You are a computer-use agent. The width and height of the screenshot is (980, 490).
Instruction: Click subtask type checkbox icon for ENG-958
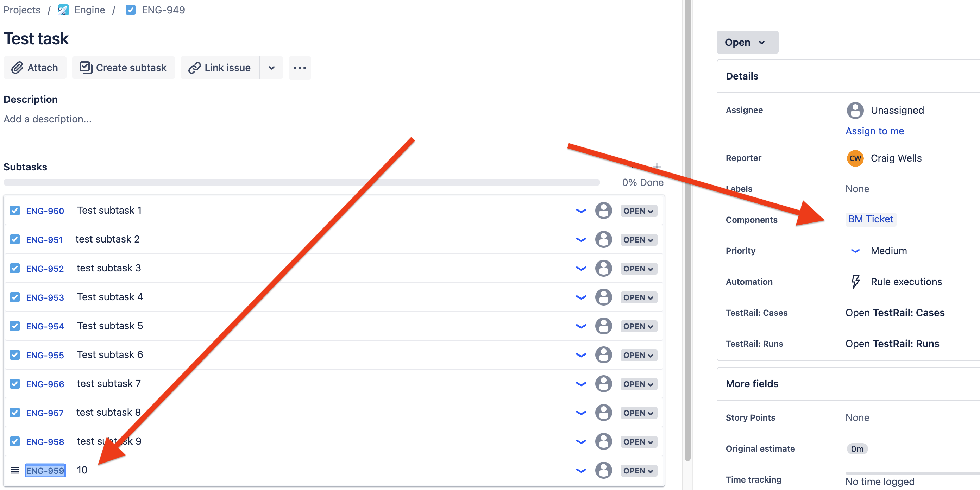click(x=15, y=442)
